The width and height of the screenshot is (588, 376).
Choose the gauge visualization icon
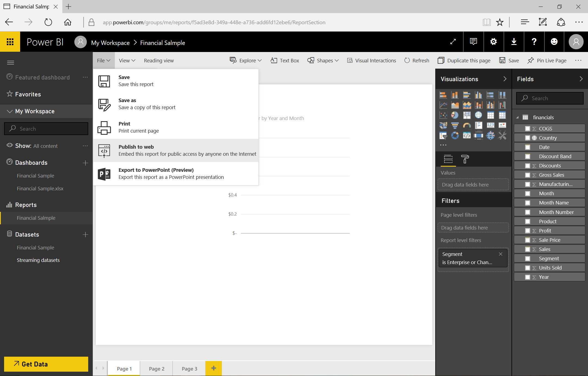click(x=467, y=126)
